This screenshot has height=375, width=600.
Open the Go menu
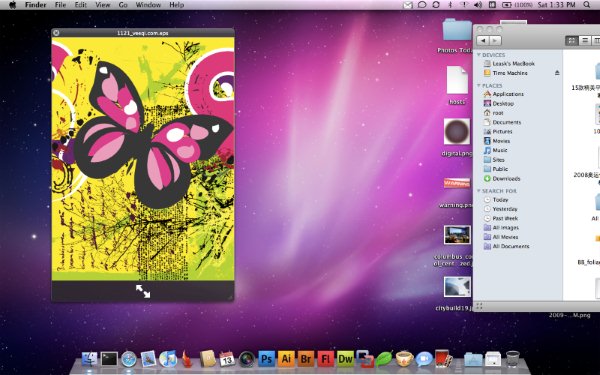[x=123, y=5]
